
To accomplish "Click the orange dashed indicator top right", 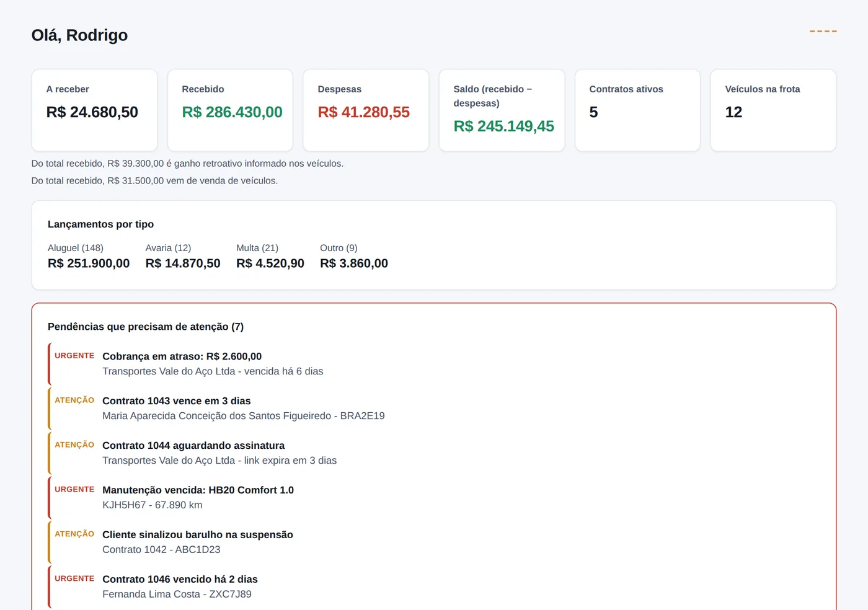I will pyautogui.click(x=823, y=31).
